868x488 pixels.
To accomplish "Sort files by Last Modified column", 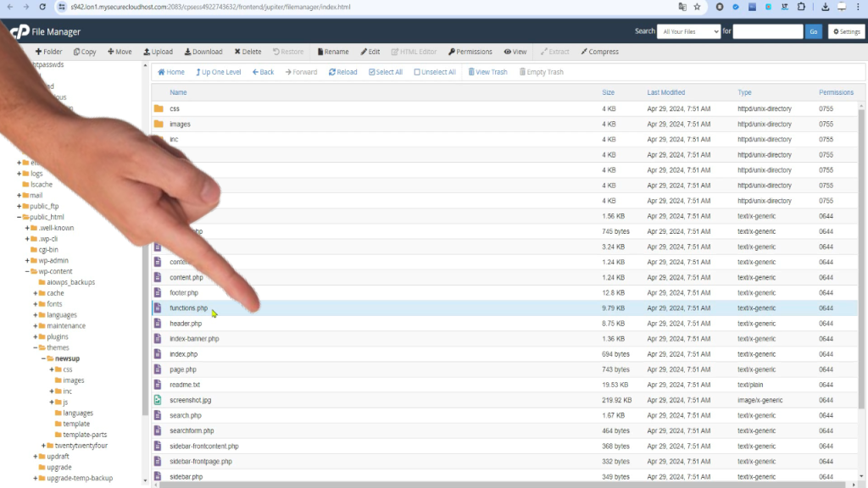I will (x=665, y=92).
